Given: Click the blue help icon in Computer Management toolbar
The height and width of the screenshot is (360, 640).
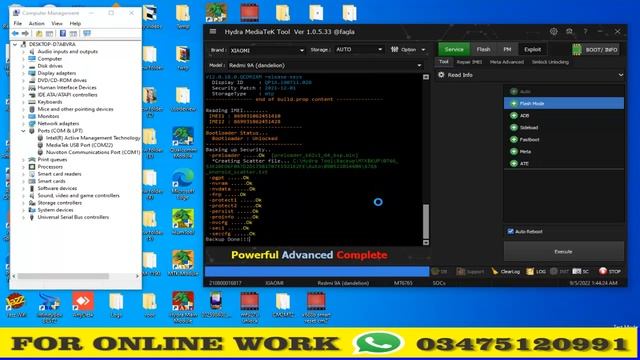Looking at the screenshot, I should pos(62,33).
